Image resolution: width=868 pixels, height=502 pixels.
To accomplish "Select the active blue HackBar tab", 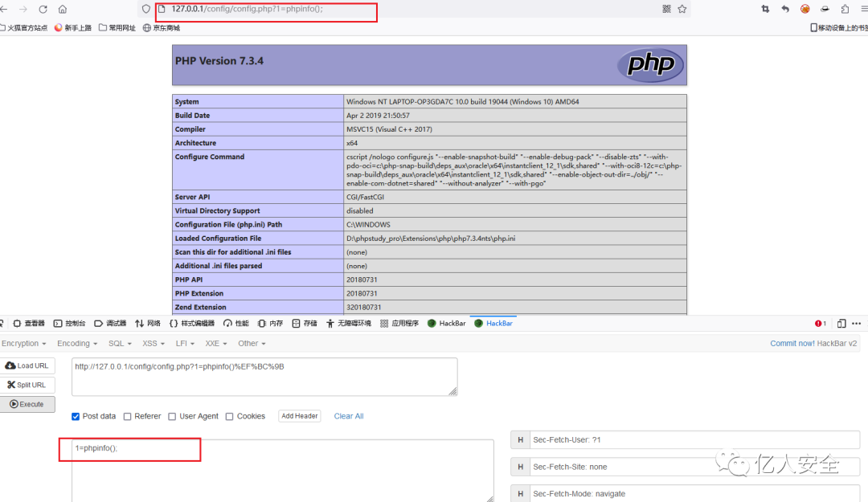I will [x=493, y=323].
